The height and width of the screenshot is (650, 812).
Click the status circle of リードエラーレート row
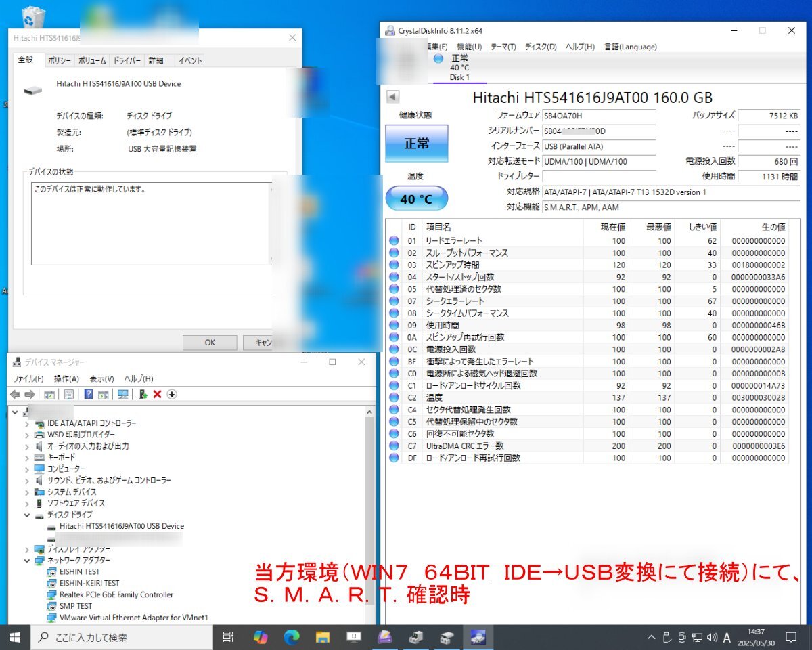pos(394,240)
